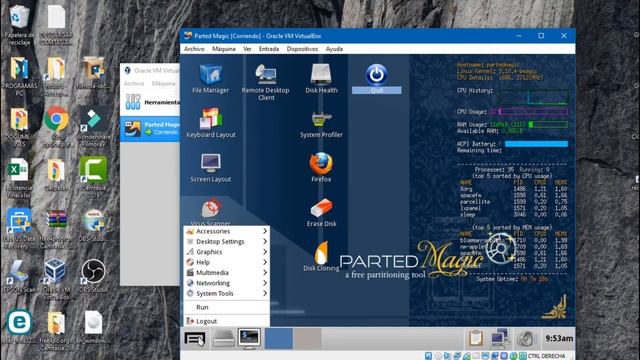Viewport: 640px width, 360px height.
Task: Minimize the Parted Magic VM window
Action: click(x=519, y=36)
